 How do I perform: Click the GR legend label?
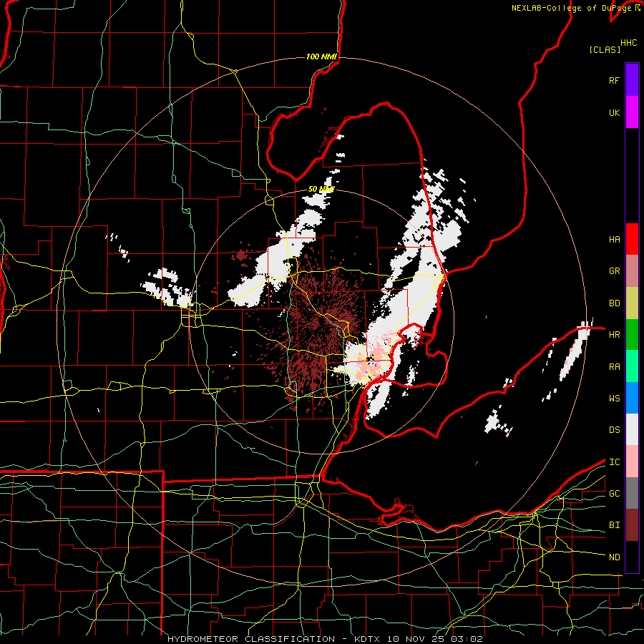(614, 271)
